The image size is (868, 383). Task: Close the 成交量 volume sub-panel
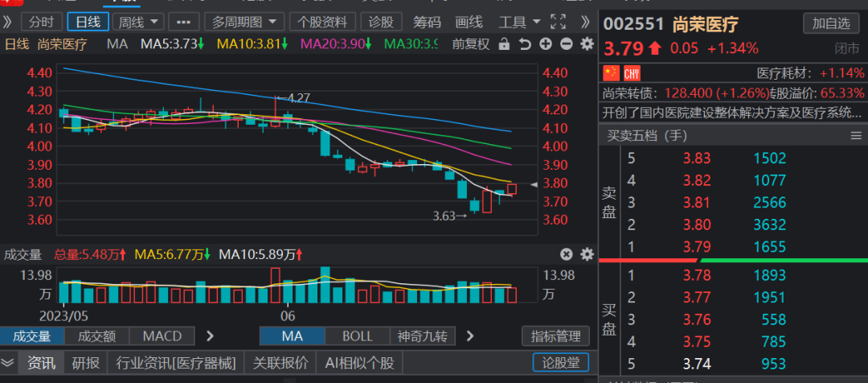click(x=566, y=255)
